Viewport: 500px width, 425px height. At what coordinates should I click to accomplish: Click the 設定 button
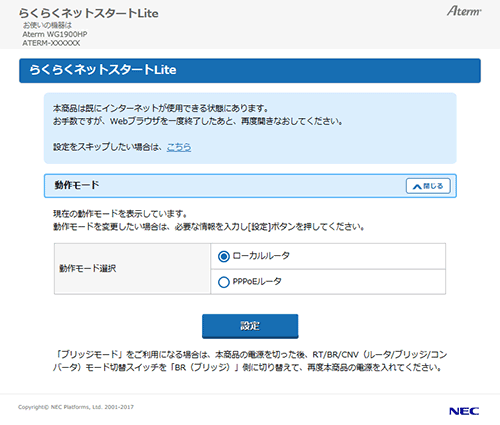tap(250, 326)
